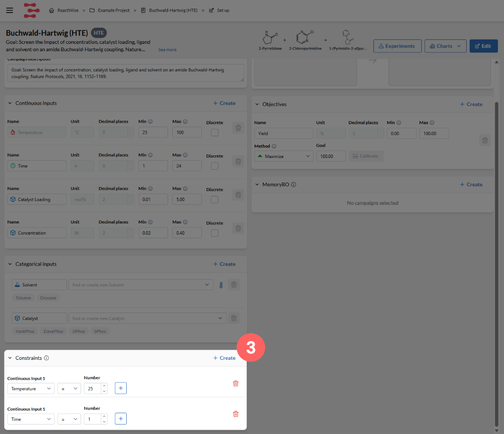Open find or create Catalyst dropdown
The height and width of the screenshot is (434, 504).
tap(147, 319)
